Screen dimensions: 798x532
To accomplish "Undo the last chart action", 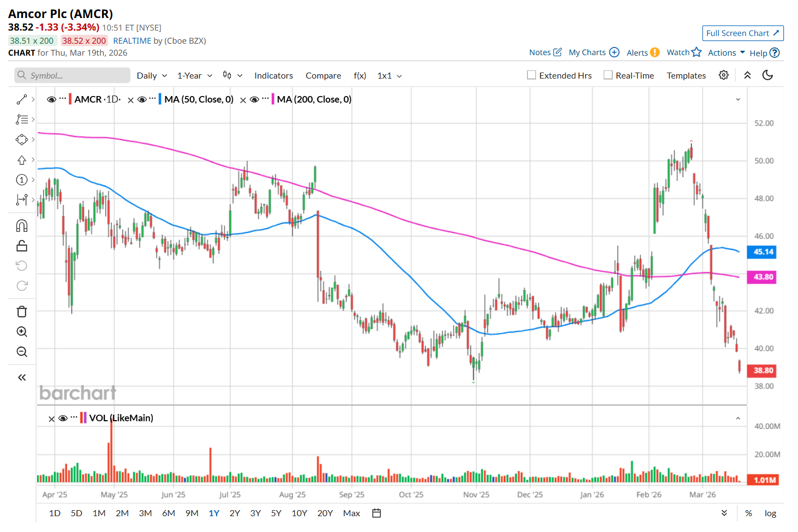I will coord(22,266).
